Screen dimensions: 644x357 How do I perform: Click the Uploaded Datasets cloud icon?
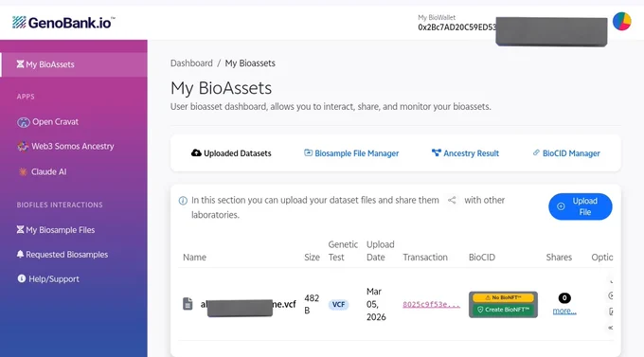tap(196, 152)
